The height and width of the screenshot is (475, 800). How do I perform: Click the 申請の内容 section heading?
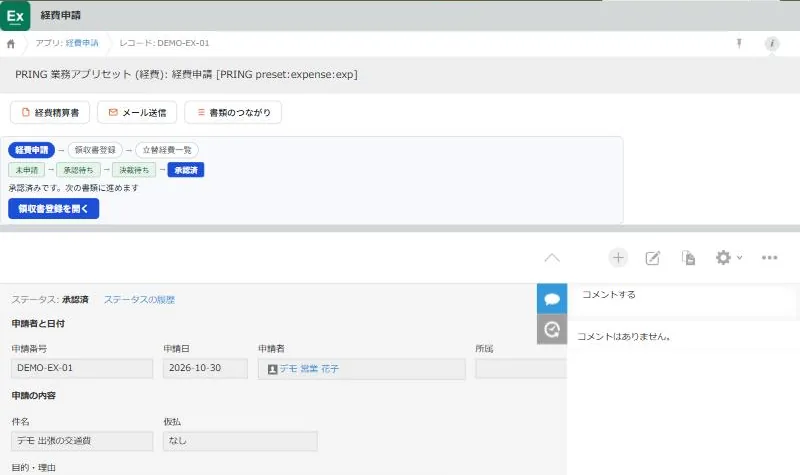tap(34, 395)
